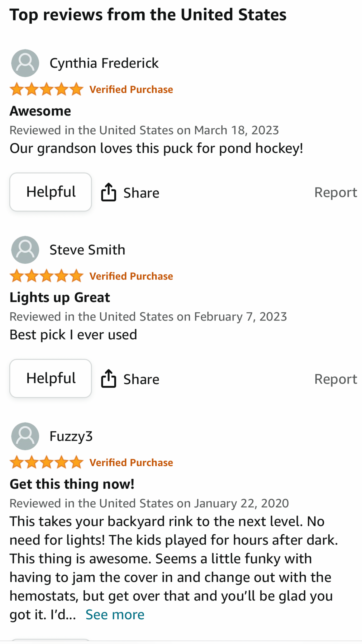Open Steve Smith's reviewer profile name
The height and width of the screenshot is (644, 362).
pyautogui.click(x=87, y=250)
